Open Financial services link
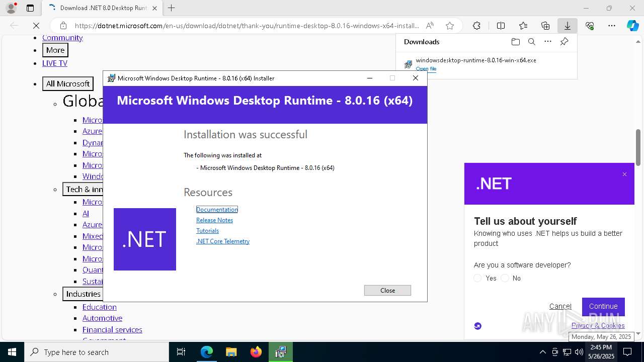The width and height of the screenshot is (644, 362). tap(112, 329)
